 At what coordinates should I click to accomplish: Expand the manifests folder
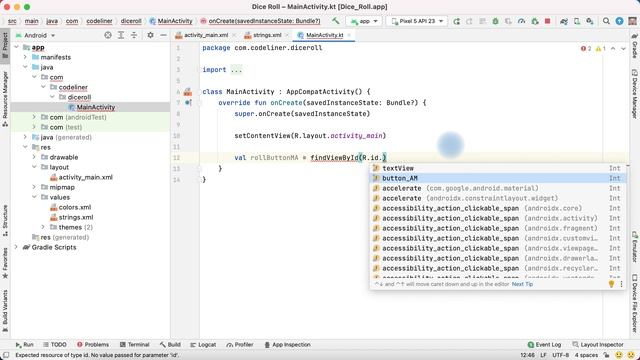25,57
